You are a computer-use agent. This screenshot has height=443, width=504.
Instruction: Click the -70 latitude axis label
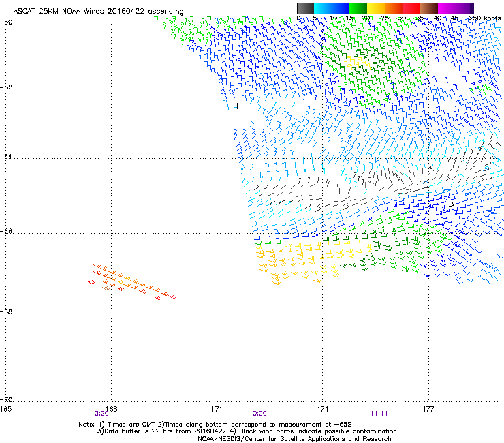(6, 400)
